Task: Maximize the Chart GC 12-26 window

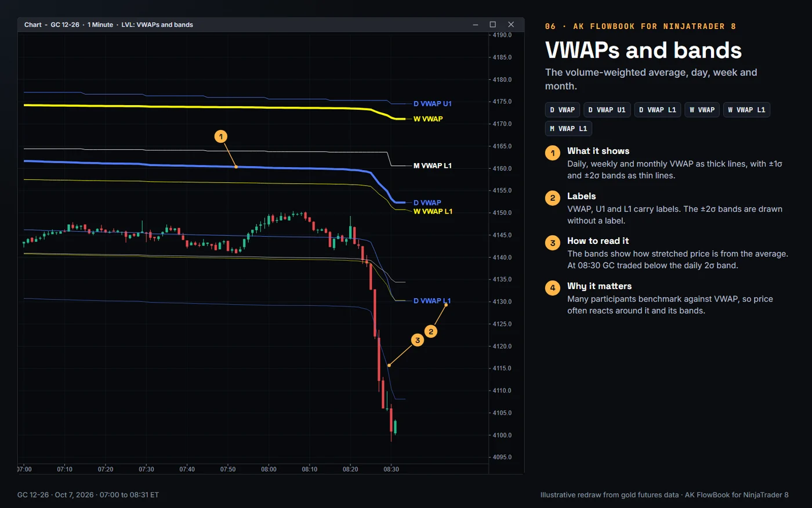Action: (x=493, y=24)
